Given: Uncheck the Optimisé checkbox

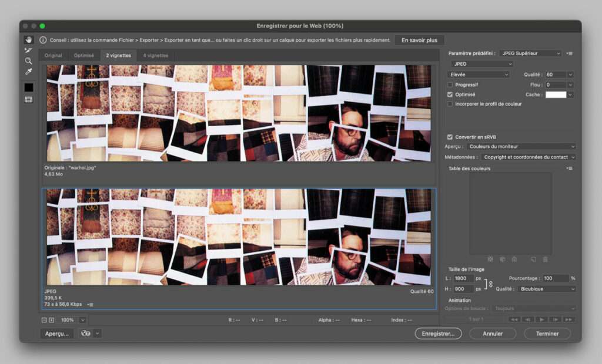Looking at the screenshot, I should tap(450, 95).
